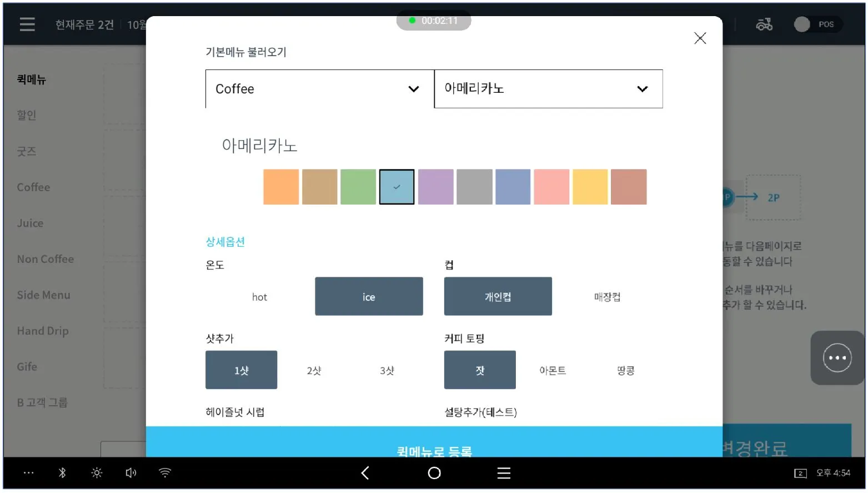Pick the pink color swatch

pyautogui.click(x=551, y=187)
